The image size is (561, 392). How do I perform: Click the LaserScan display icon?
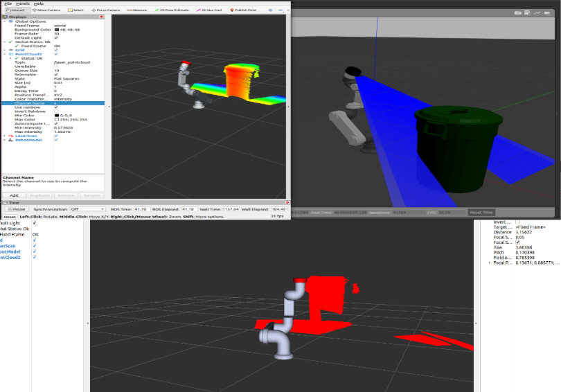point(10,136)
